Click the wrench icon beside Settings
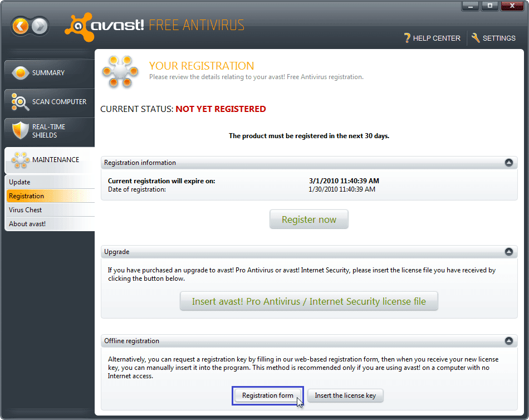 point(476,38)
